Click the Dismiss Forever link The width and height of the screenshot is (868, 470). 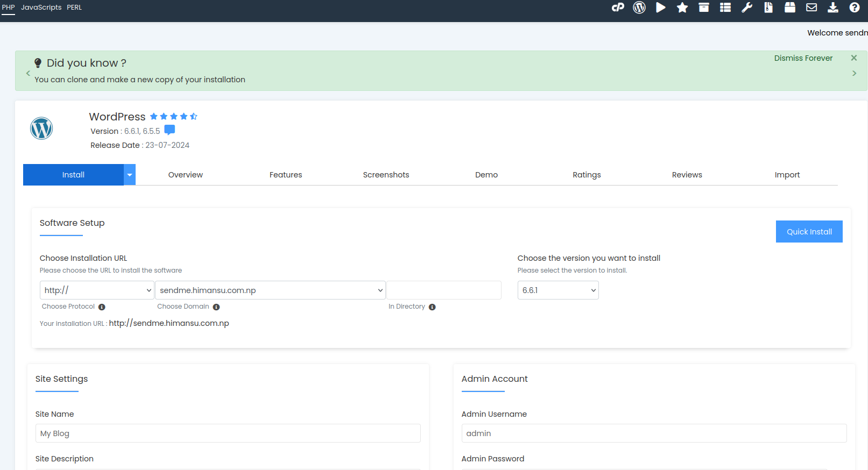point(803,58)
